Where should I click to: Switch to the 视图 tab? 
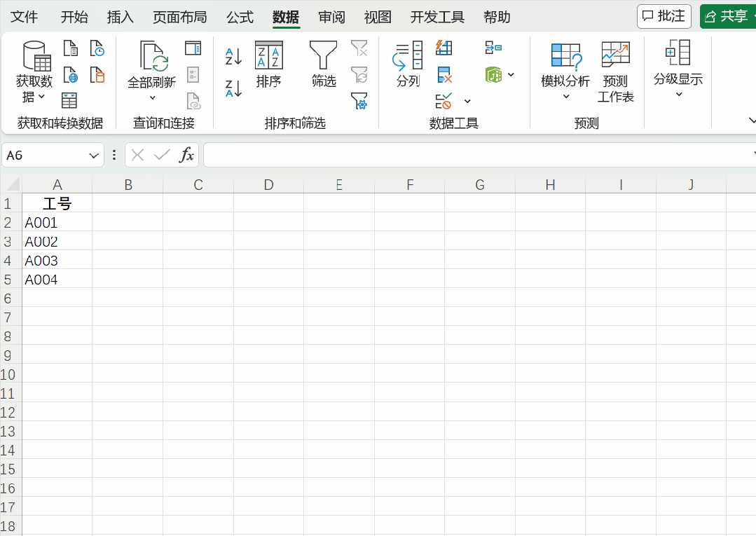378,17
